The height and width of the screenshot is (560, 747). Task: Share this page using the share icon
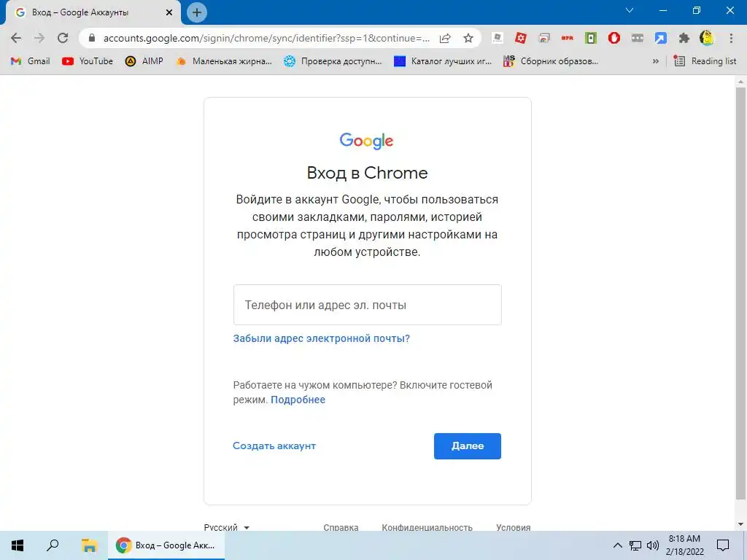[x=445, y=38]
